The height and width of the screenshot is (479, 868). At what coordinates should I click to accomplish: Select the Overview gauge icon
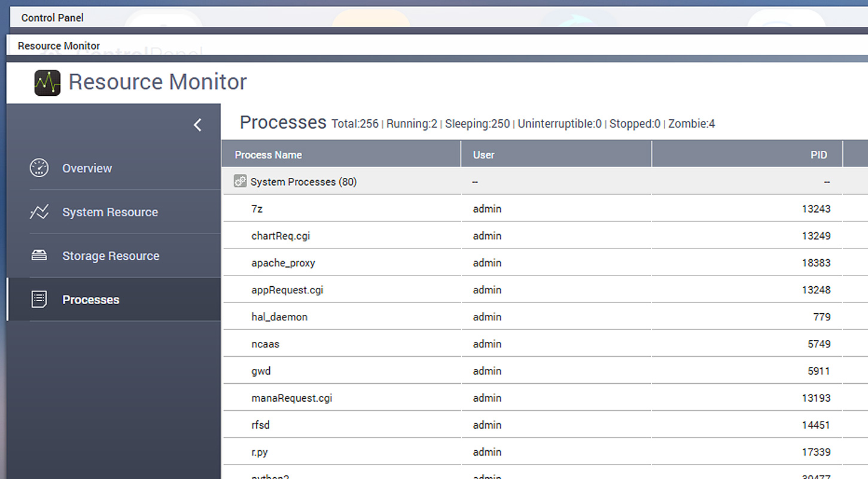(39, 168)
